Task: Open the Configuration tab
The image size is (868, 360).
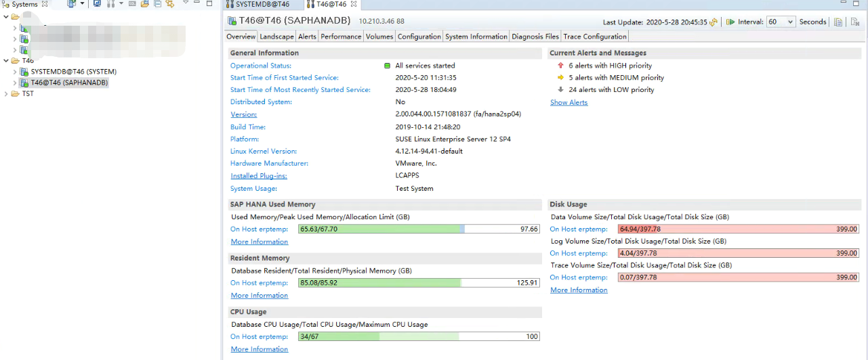Action: (419, 37)
